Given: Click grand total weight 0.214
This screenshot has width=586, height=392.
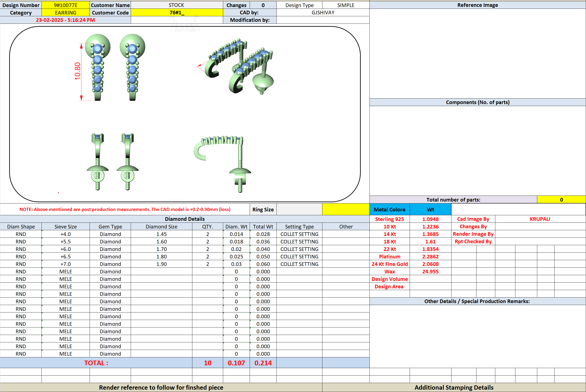Looking at the screenshot, I should pos(263,363).
